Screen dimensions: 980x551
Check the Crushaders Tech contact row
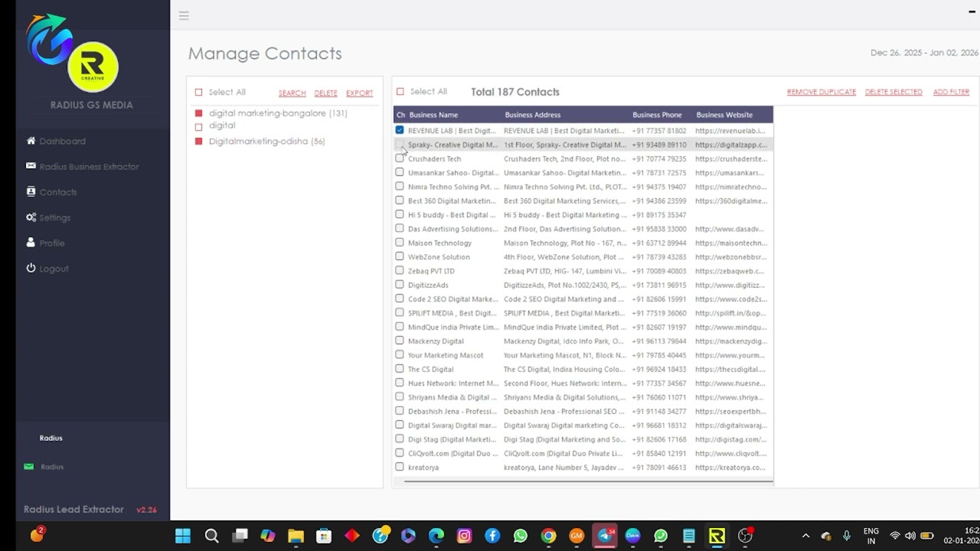pos(400,158)
